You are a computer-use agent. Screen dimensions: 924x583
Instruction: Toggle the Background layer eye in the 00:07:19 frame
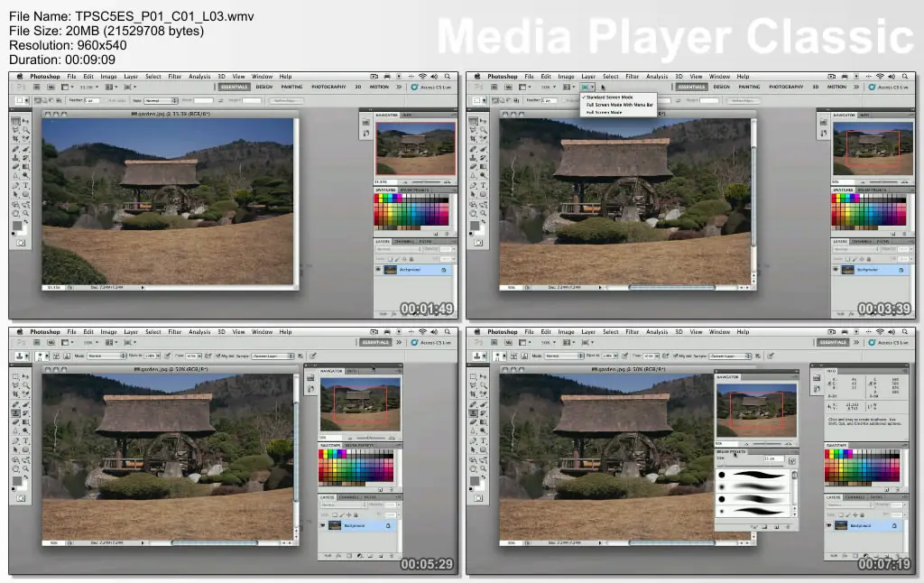pos(828,525)
